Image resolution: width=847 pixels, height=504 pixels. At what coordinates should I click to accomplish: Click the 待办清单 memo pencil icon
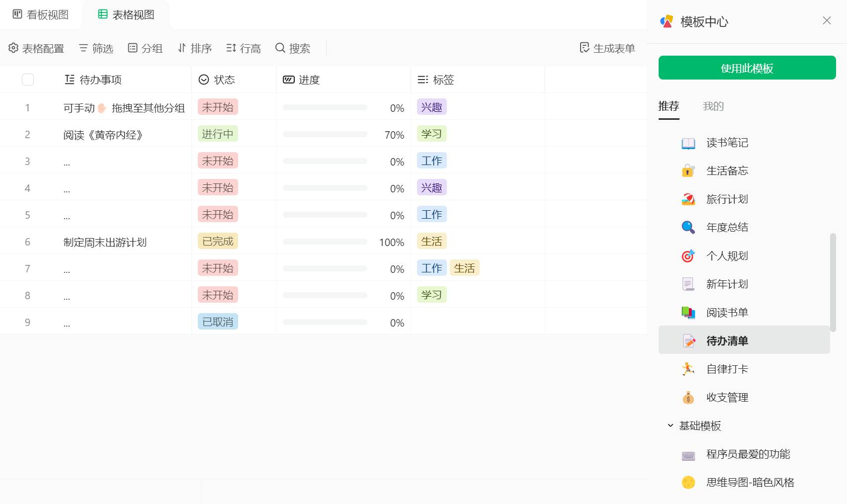pos(688,341)
